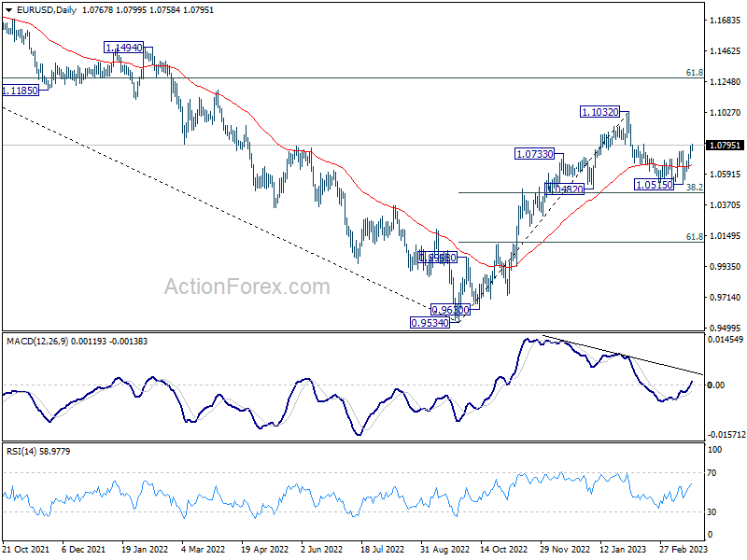Image resolution: width=747 pixels, height=560 pixels.
Task: Click the 4 Mar 2022 date label
Action: (x=204, y=550)
